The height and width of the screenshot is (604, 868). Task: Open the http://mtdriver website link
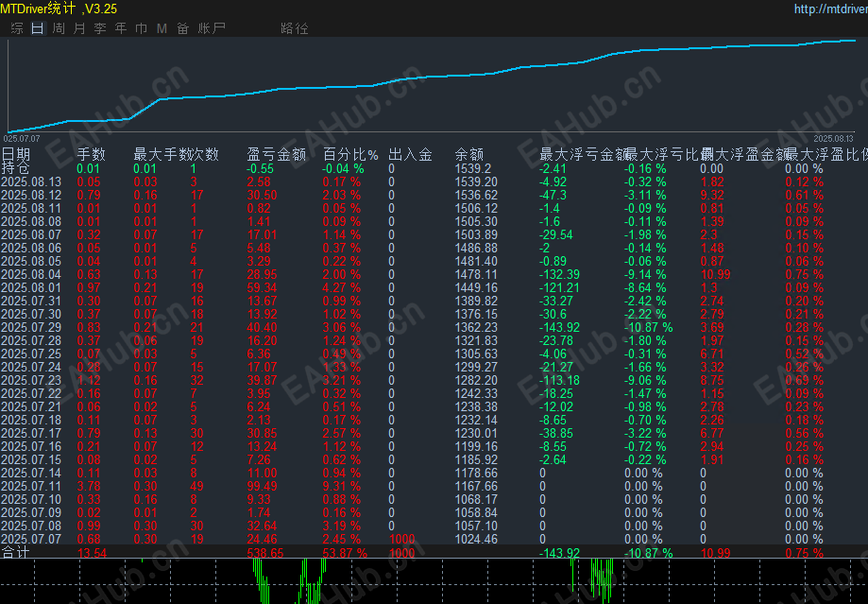click(x=831, y=9)
